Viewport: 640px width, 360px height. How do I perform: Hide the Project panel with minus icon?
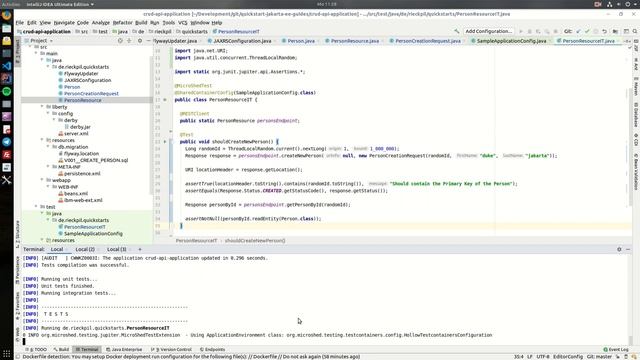click(x=148, y=41)
